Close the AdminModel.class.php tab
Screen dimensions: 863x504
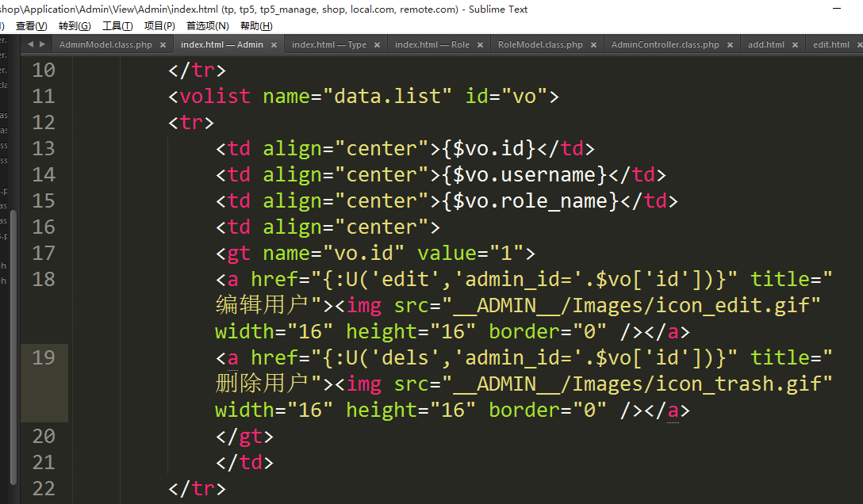(x=163, y=45)
